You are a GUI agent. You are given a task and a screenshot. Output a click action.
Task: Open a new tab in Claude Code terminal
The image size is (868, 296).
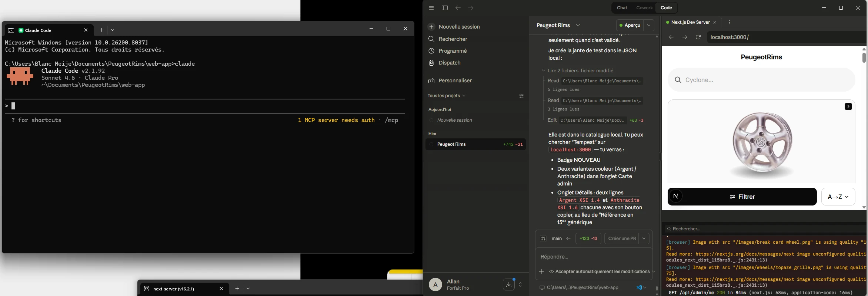(x=101, y=30)
